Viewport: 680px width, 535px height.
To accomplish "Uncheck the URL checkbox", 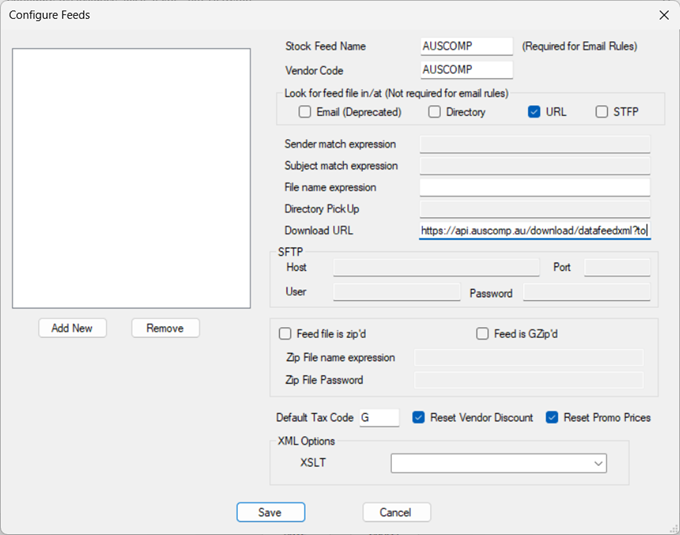I will [535, 112].
